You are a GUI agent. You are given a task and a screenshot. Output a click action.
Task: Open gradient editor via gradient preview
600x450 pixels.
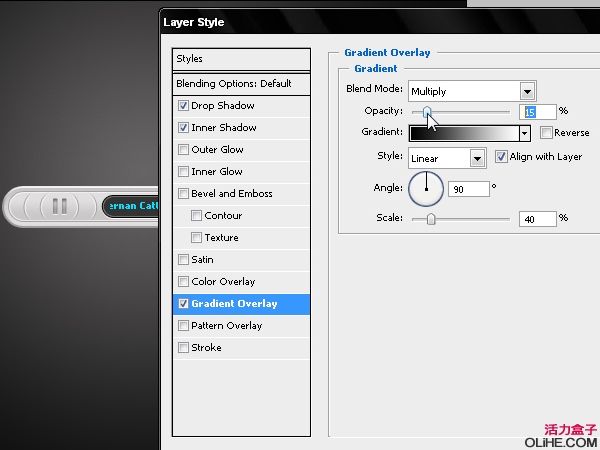pos(464,134)
